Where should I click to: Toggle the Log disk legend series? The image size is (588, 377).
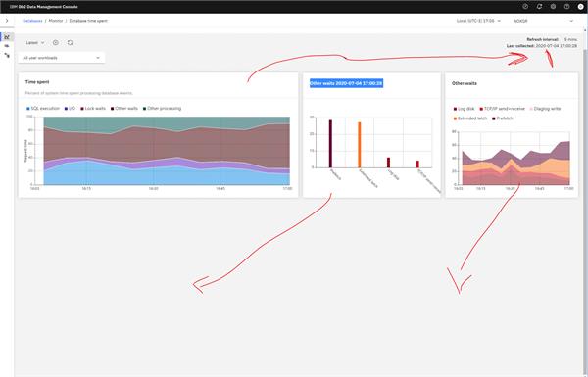[464, 109]
